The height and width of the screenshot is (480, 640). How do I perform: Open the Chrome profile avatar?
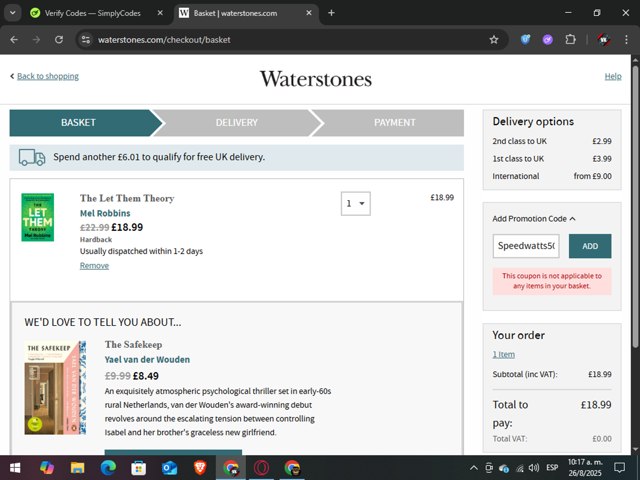click(x=604, y=40)
